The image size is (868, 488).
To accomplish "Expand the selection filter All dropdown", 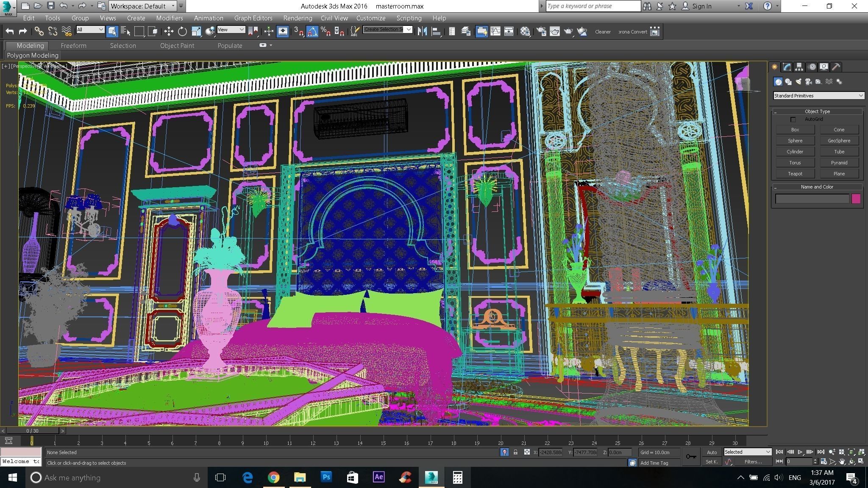I will click(x=90, y=30).
